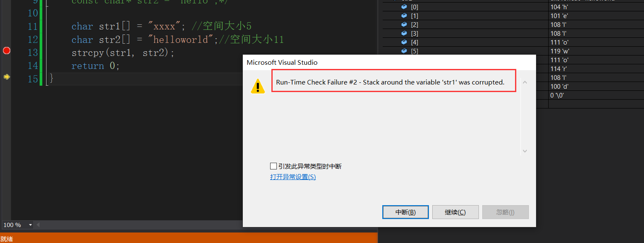Click the 继续(C) continue button

coord(455,212)
